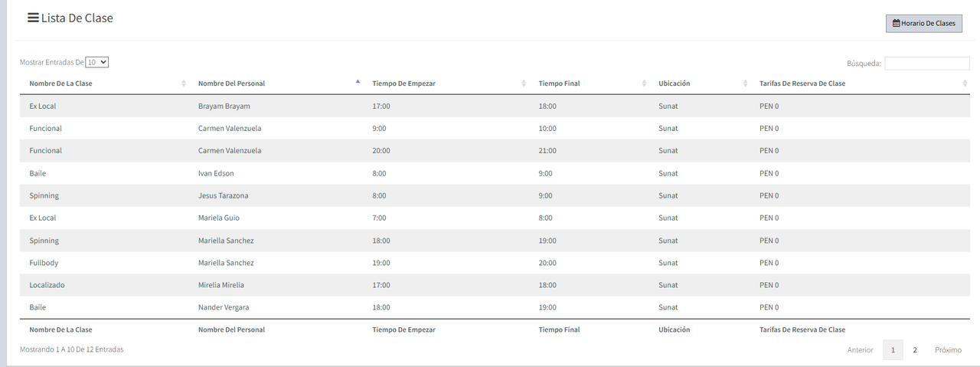Image resolution: width=980 pixels, height=367 pixels.
Task: Click Spinning class taught by Mariella Sanchez
Action: coord(44,241)
